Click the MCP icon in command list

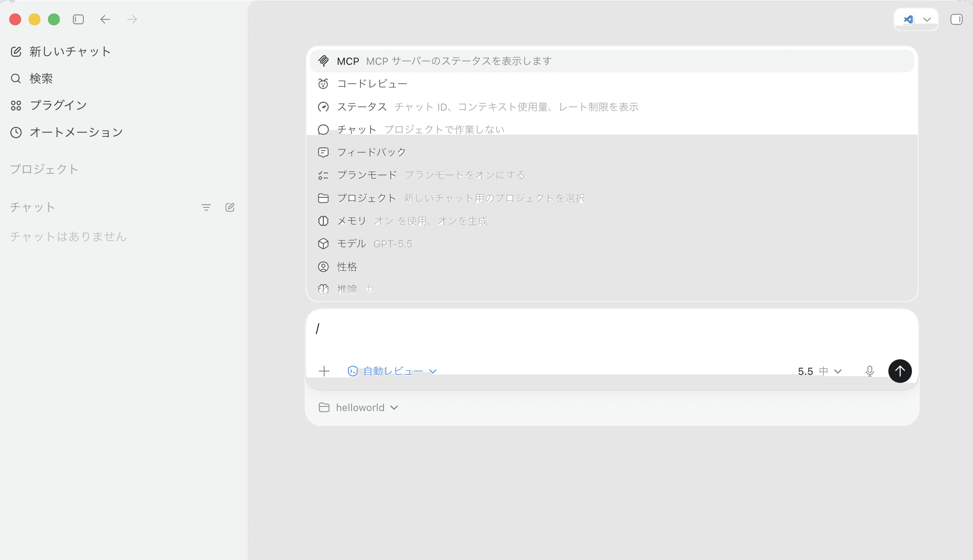click(x=323, y=61)
